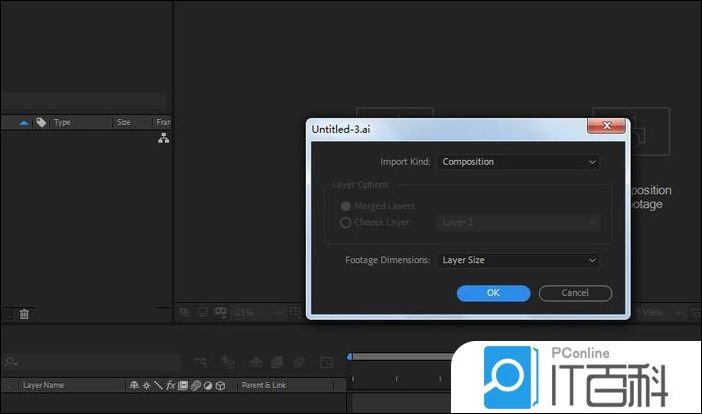702x414 pixels.
Task: Open the Import Kind dropdown
Action: click(x=518, y=161)
